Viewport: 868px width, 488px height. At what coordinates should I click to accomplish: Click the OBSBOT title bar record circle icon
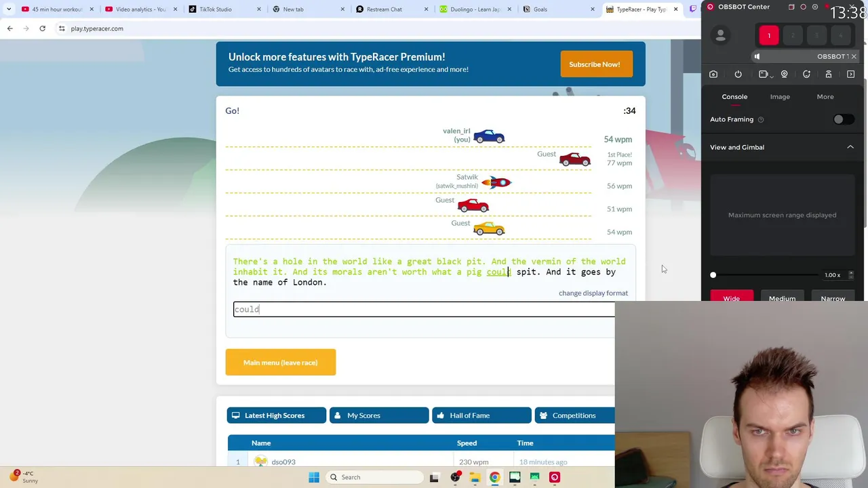pyautogui.click(x=804, y=7)
